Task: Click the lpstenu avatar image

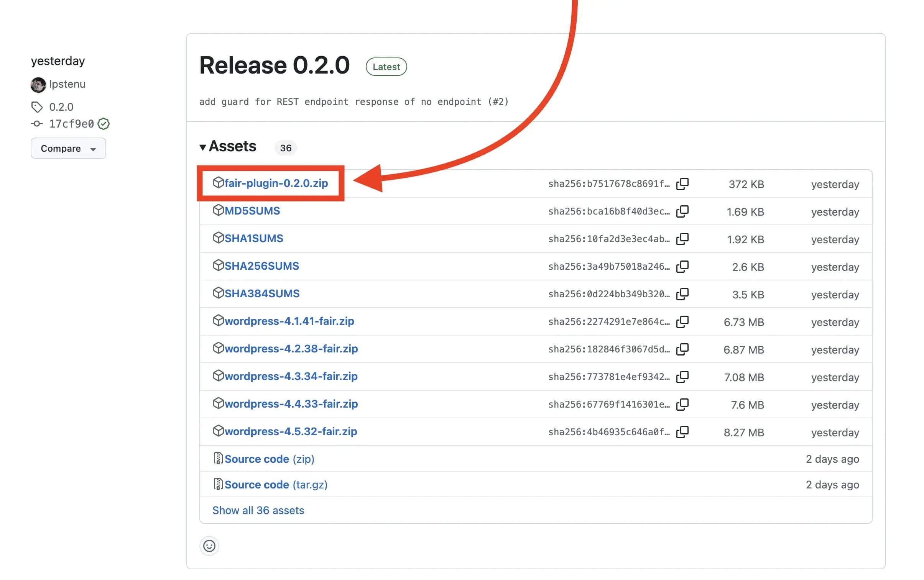Action: [x=38, y=85]
